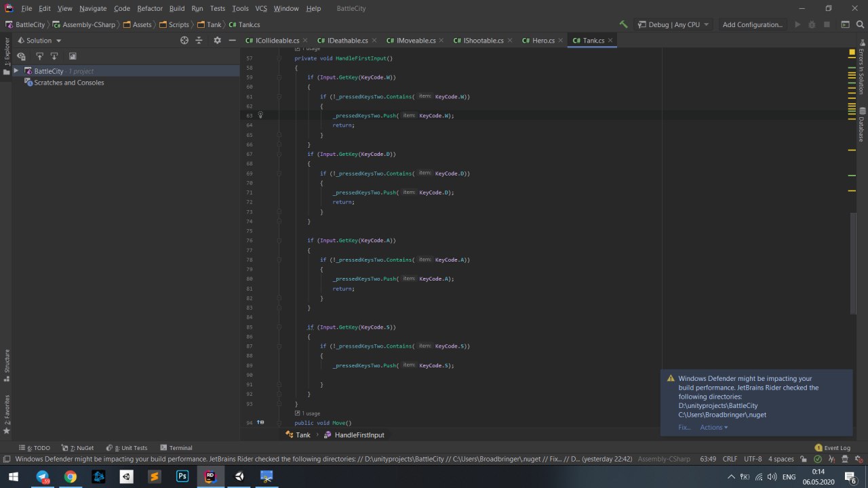Open Photoshop from the Windows taskbar
Viewport: 868px width, 488px height.
[182, 476]
